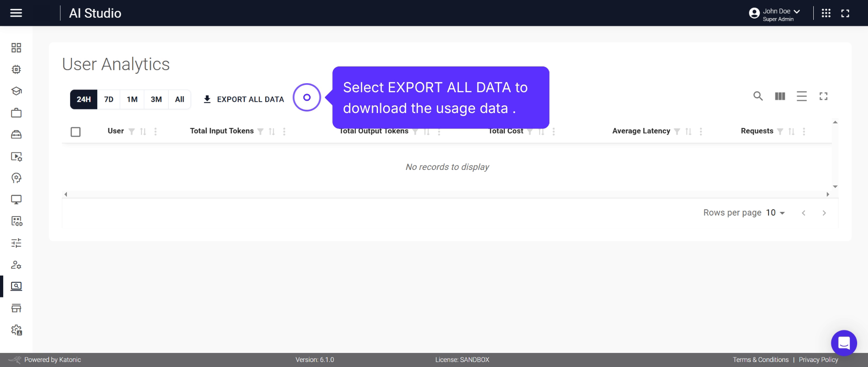Open Requests column actions menu

click(804, 132)
